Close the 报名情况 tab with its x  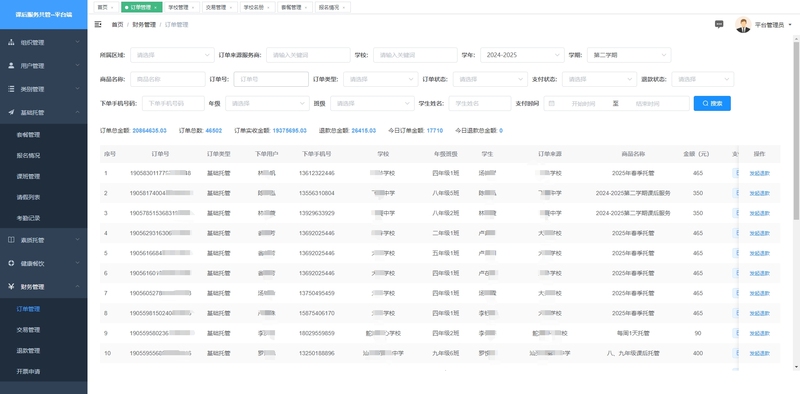[343, 8]
